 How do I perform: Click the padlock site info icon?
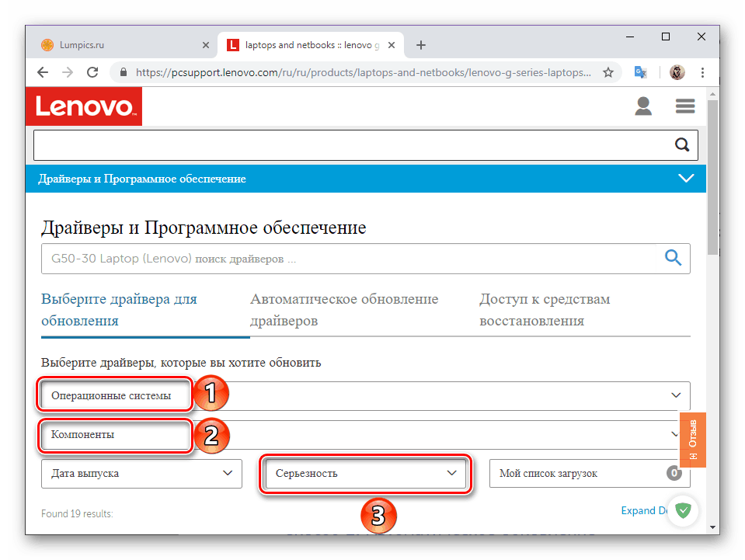[124, 72]
